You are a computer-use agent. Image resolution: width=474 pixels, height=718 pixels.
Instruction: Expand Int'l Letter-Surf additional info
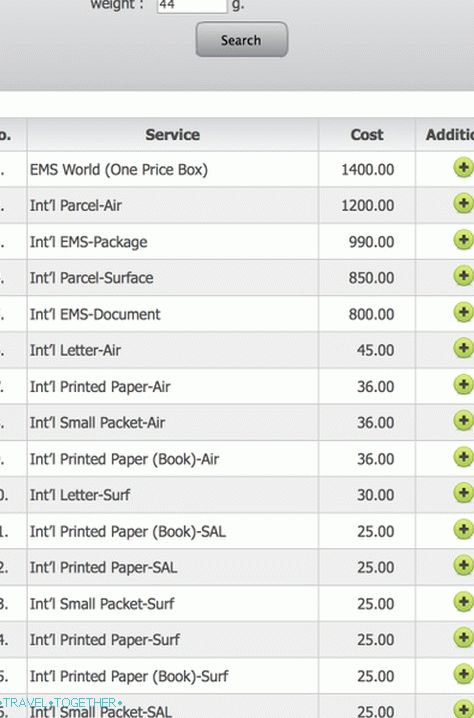click(463, 493)
